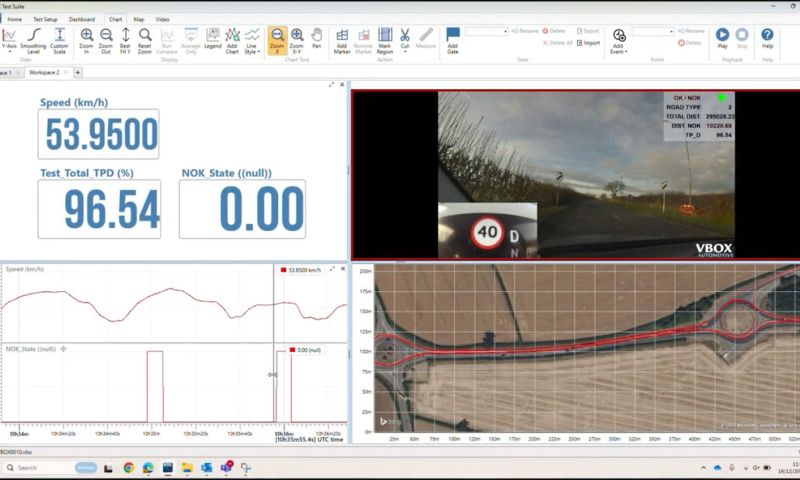Click the Mark Region tool
The width and height of the screenshot is (800, 480).
384,39
